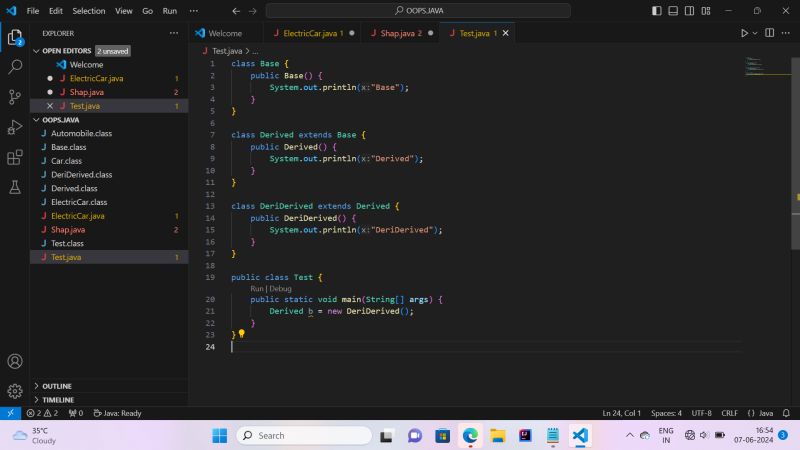Click the OOPS.JAVA command center search box
The image size is (800, 450).
tap(418, 11)
